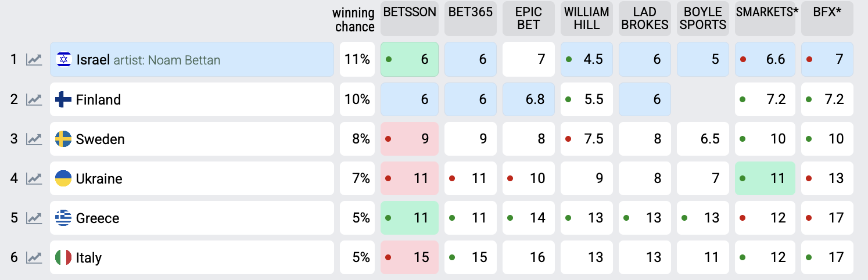Screen dimensions: 868x280
Task: Open Israel's odds trend chart icon
Action: [x=34, y=60]
